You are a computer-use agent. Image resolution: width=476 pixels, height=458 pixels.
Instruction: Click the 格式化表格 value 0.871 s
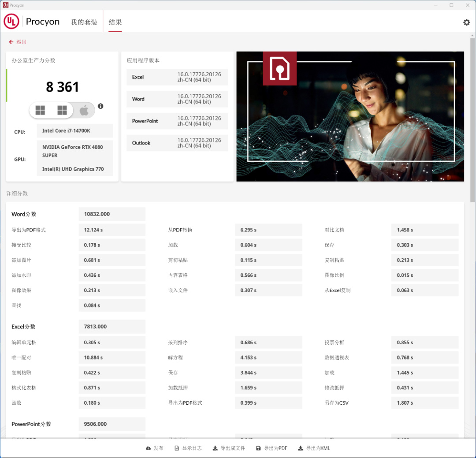point(112,388)
